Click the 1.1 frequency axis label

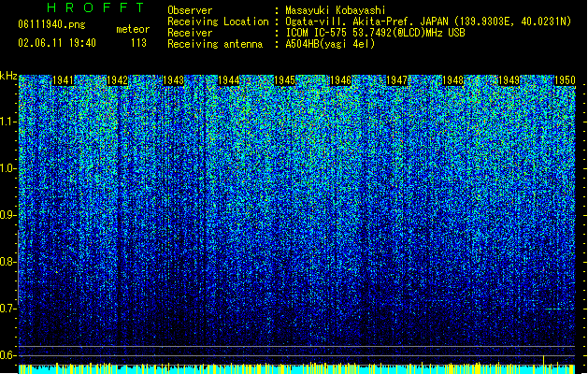coord(7,122)
